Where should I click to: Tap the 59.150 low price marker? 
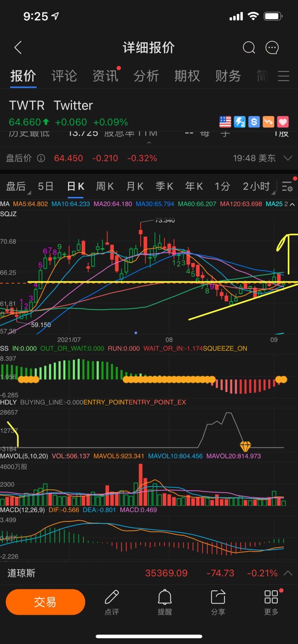click(x=40, y=324)
